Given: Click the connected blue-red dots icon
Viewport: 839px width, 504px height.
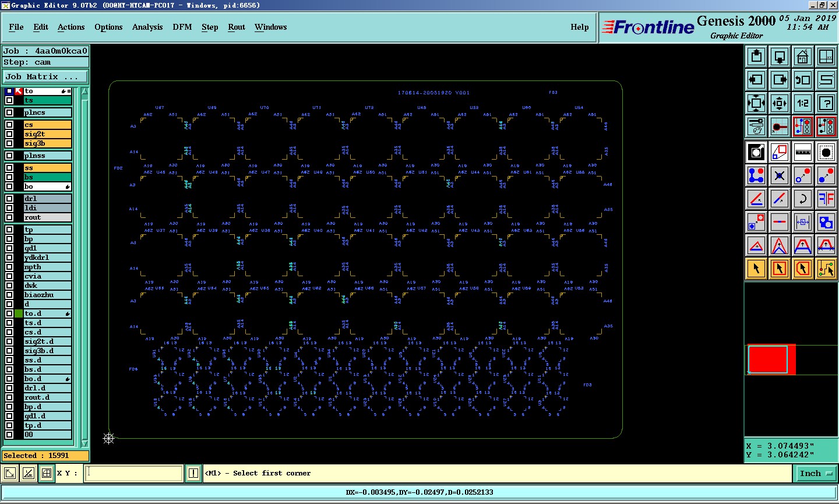Looking at the screenshot, I should 756,175.
